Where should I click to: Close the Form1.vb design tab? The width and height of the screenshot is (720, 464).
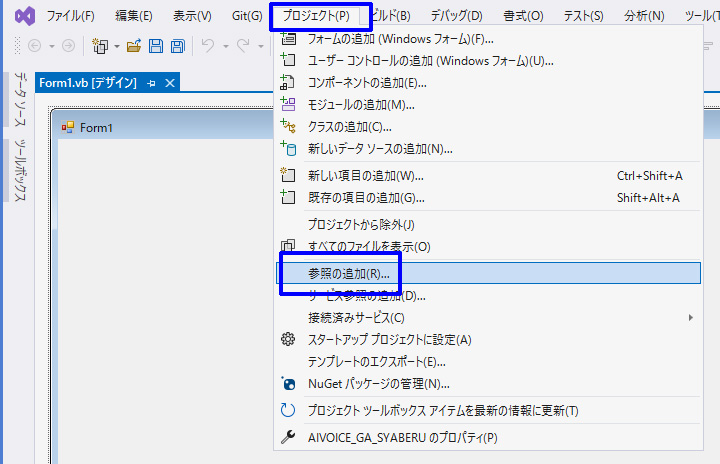pyautogui.click(x=170, y=83)
